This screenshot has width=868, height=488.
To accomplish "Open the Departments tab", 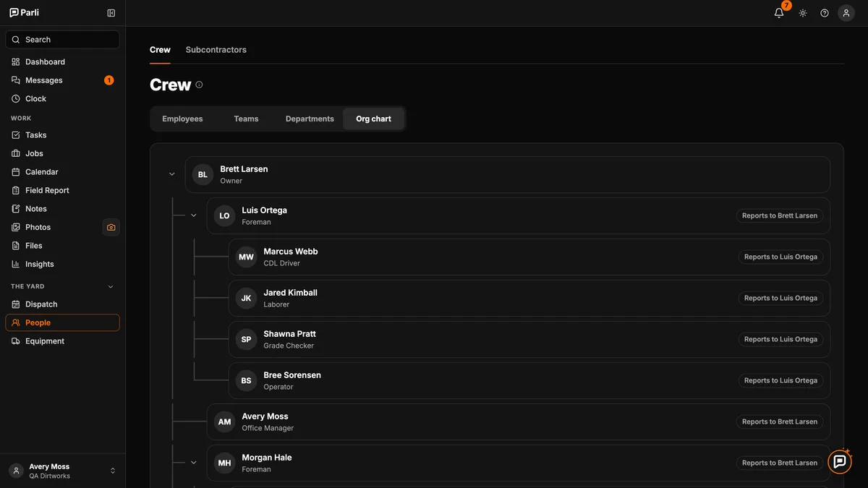I will [310, 119].
